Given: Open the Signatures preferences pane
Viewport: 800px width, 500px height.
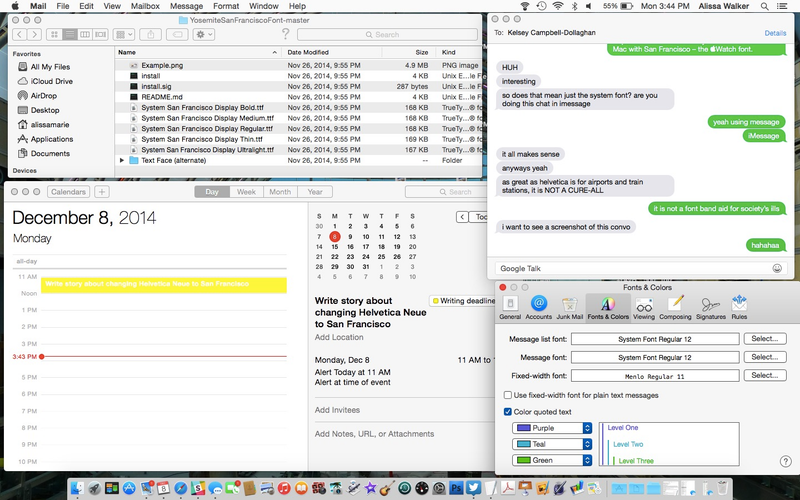Looking at the screenshot, I should (711, 308).
